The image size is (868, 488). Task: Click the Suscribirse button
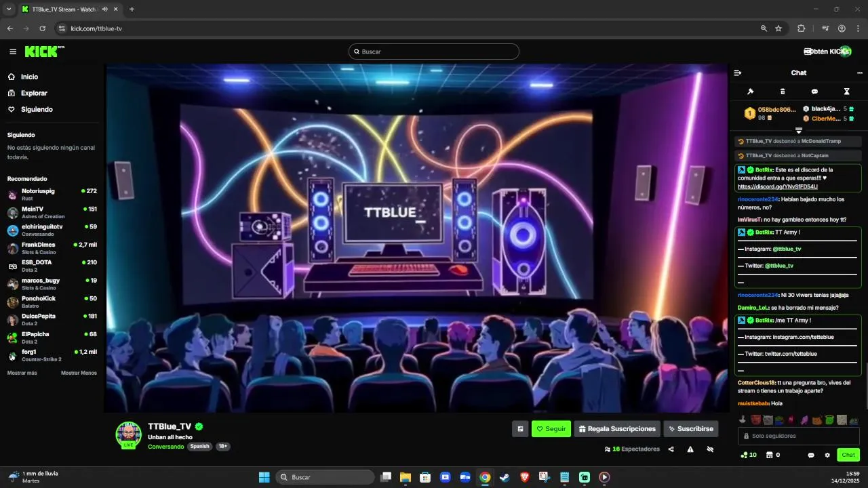[x=690, y=428]
